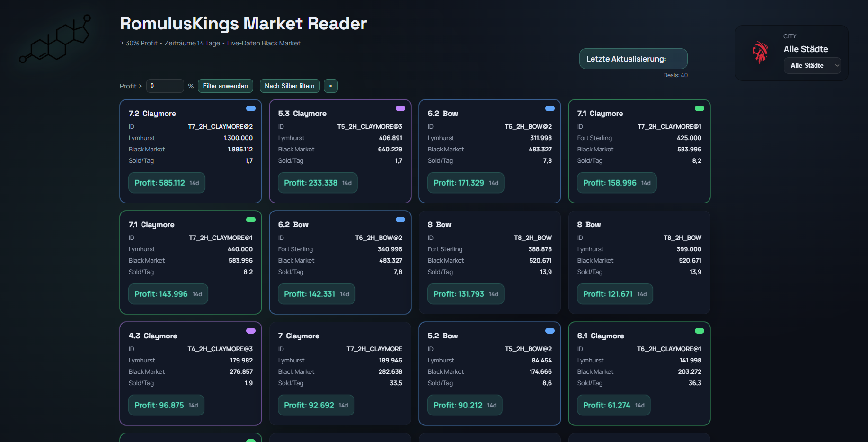
Task: Toggle the blue status dot on lower 6.2 Bow card
Action: click(400, 220)
